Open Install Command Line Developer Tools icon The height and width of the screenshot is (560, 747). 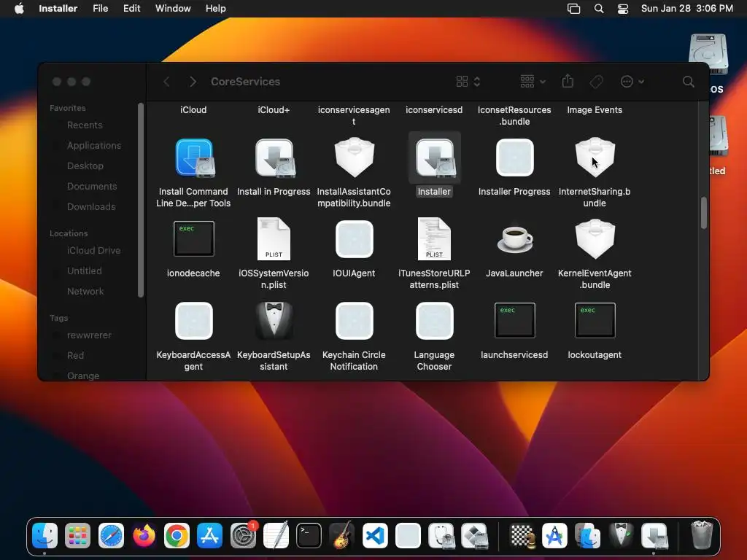coord(194,157)
